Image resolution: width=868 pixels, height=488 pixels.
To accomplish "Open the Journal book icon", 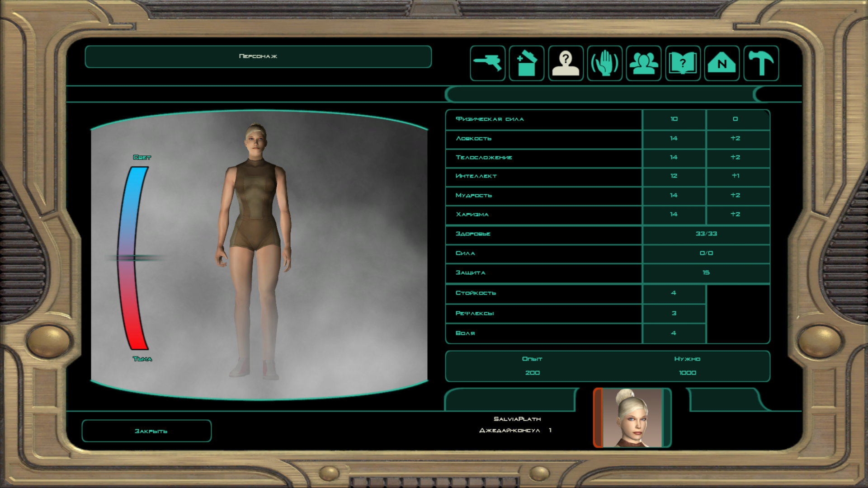I will tap(683, 63).
